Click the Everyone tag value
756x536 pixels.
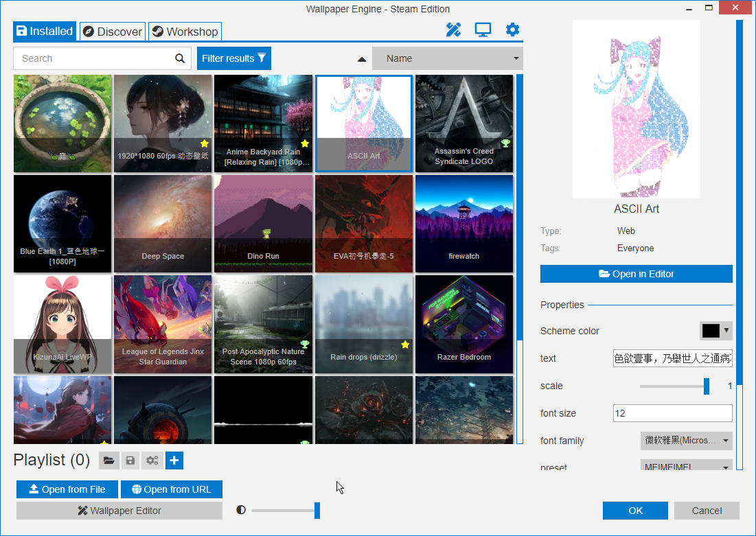point(635,248)
